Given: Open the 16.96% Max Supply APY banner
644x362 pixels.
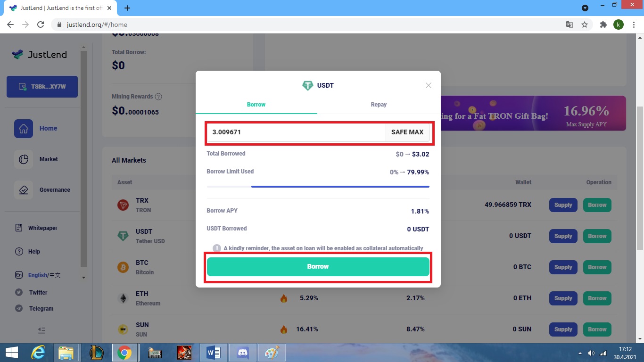Looking at the screenshot, I should click(533, 114).
